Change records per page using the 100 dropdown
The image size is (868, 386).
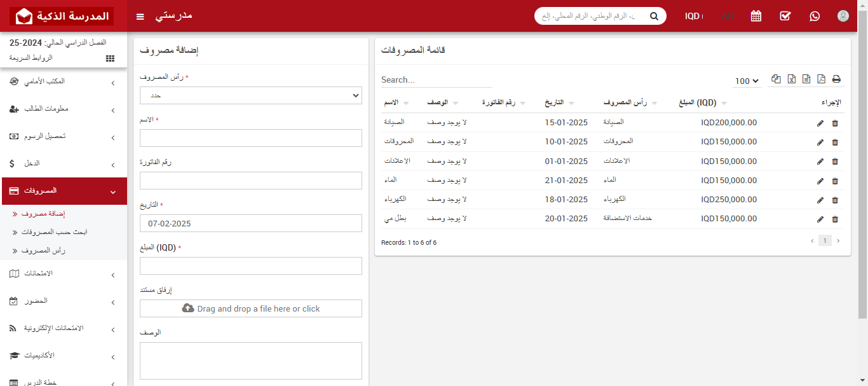pyautogui.click(x=747, y=81)
